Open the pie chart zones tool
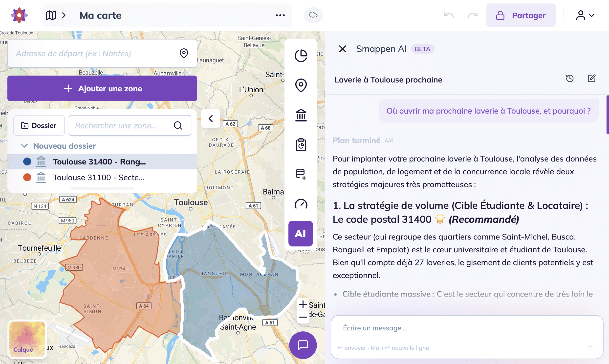This screenshot has height=364, width=609. tap(301, 56)
